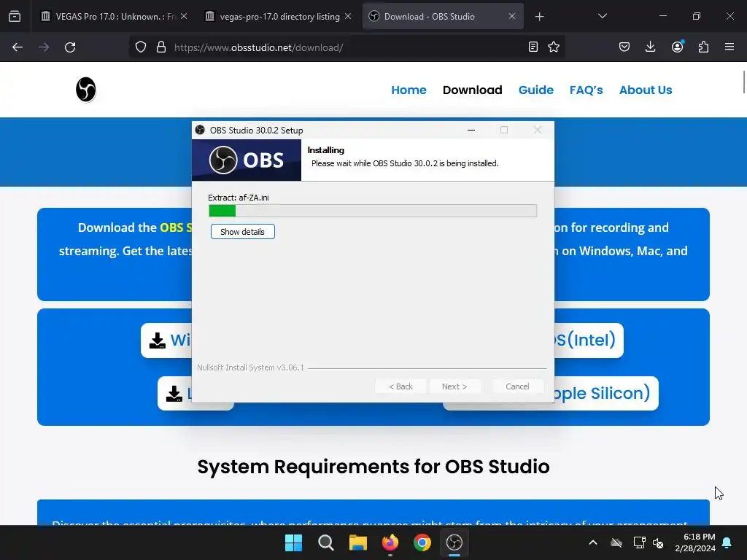Bookmark this page with the star icon

[x=554, y=47]
